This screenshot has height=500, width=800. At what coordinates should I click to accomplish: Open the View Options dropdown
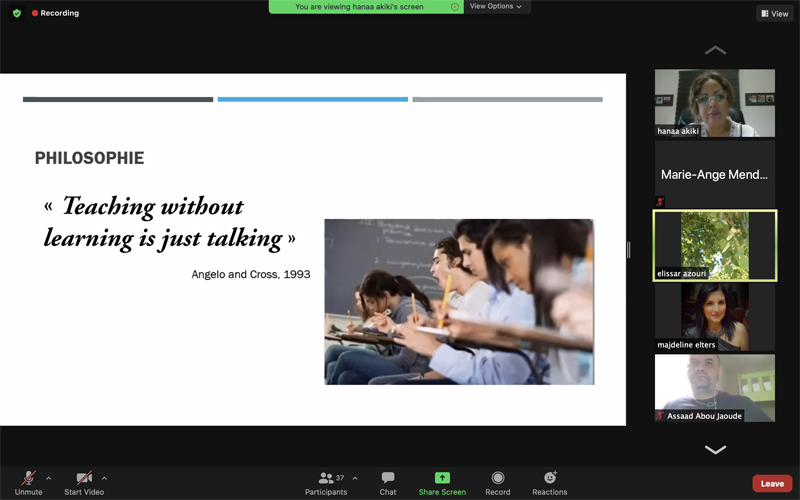coord(496,7)
